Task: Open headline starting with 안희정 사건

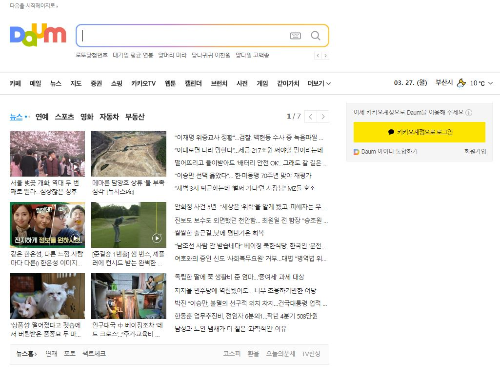Action: (249, 207)
